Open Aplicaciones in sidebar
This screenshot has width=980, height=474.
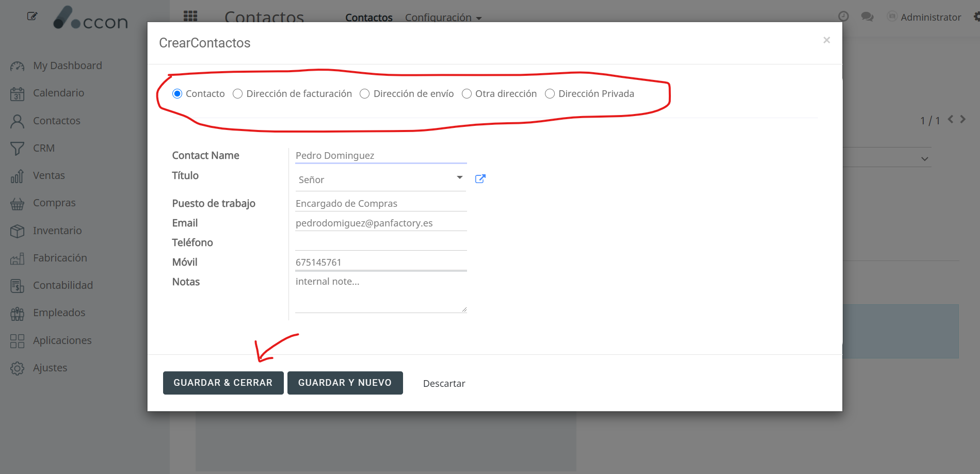[x=62, y=340]
